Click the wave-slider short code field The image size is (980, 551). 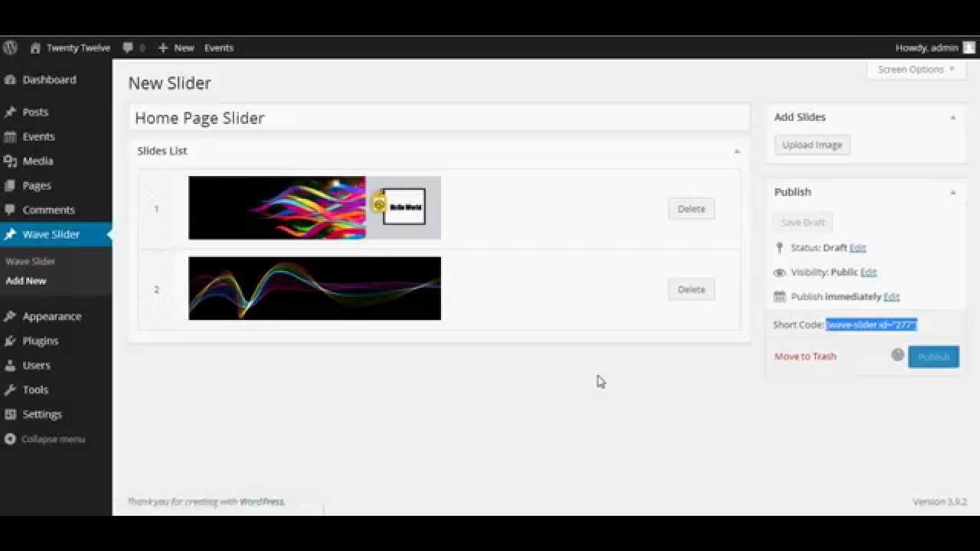[x=871, y=324]
